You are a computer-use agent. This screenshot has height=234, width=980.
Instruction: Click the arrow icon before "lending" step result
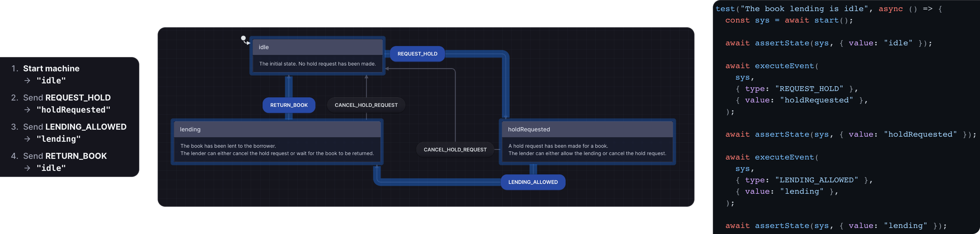click(x=28, y=139)
